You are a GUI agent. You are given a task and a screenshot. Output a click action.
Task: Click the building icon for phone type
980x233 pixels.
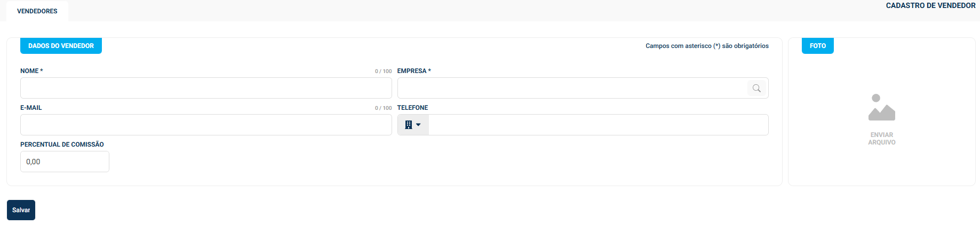tap(409, 125)
